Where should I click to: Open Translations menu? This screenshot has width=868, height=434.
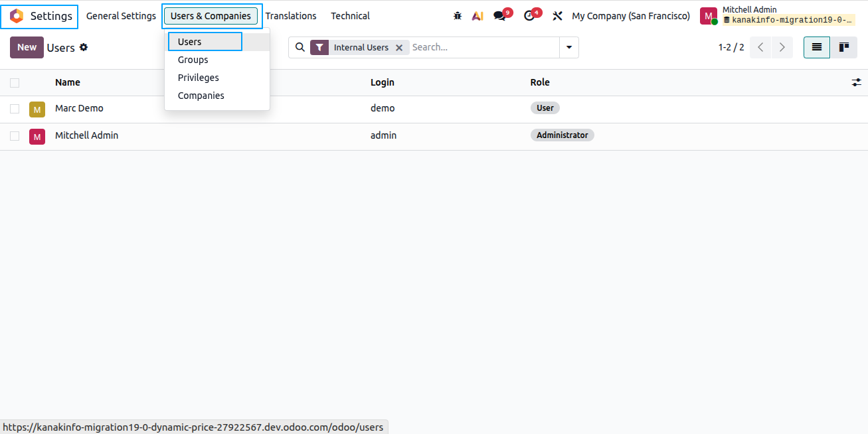(x=291, y=16)
